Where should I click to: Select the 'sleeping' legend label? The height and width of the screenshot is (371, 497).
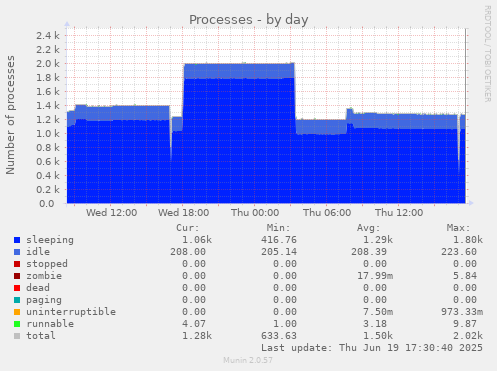(50, 240)
